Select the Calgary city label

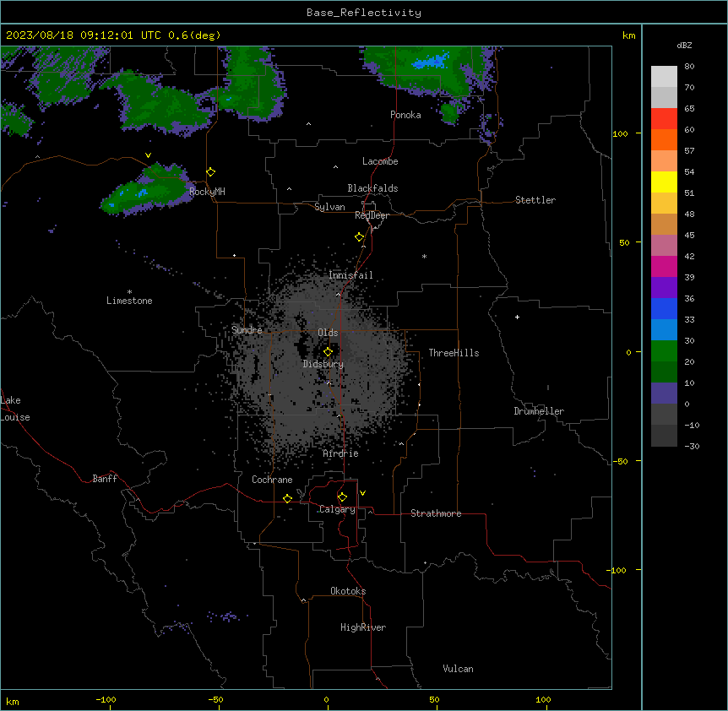(338, 509)
